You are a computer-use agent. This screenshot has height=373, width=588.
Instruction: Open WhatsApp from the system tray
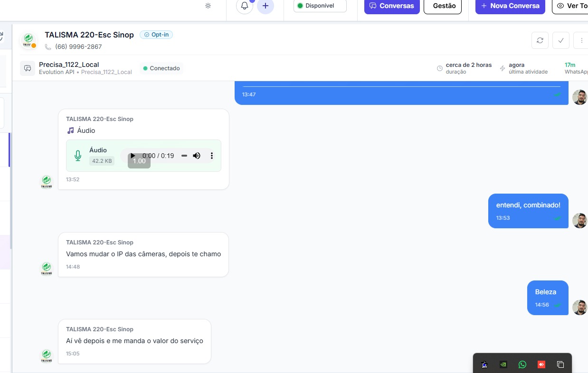[522, 364]
